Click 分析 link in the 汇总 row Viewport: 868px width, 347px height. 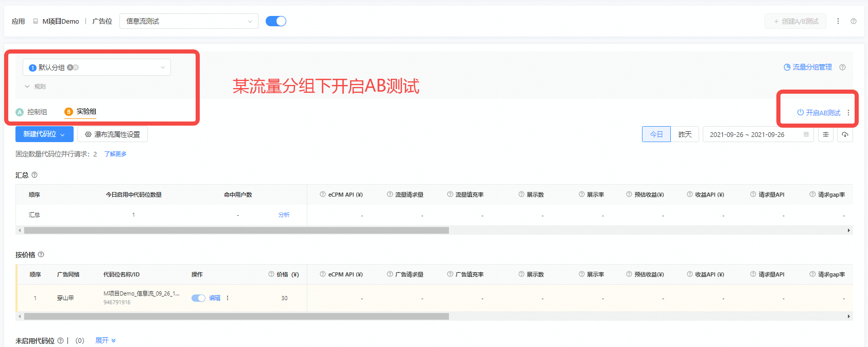(x=284, y=215)
